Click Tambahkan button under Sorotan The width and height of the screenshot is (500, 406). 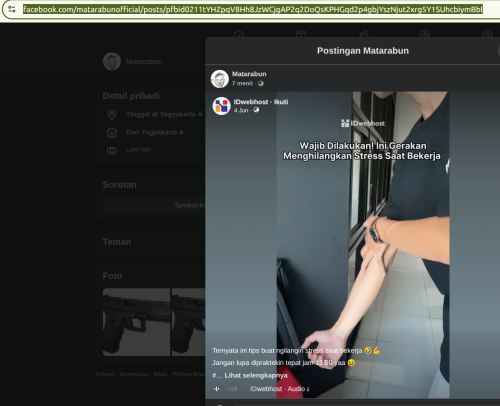154,205
